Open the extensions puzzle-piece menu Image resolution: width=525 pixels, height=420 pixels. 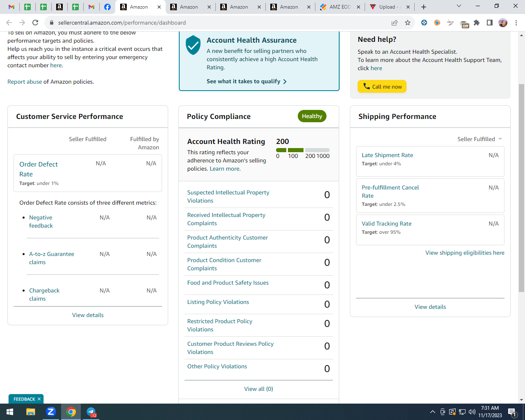click(477, 23)
